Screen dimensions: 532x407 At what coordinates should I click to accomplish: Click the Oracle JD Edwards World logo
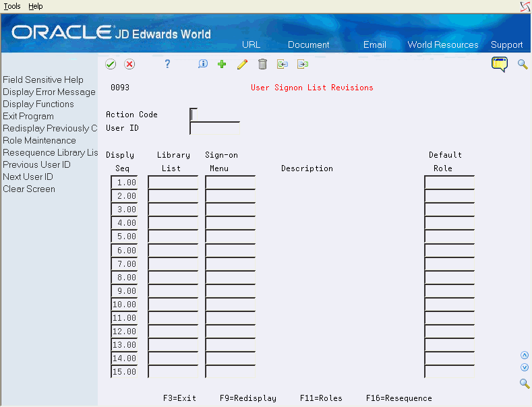coord(111,32)
